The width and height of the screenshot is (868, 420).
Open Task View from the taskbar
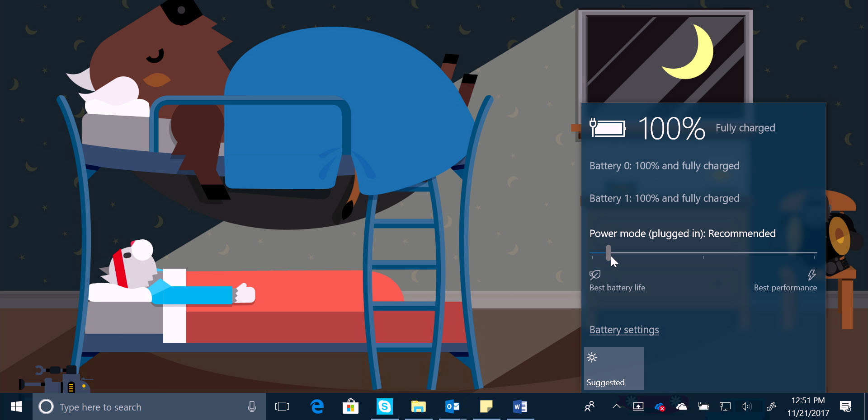[x=282, y=407]
